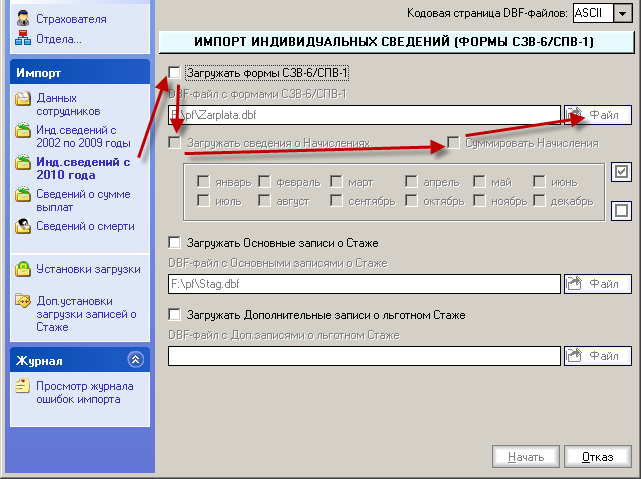641x479 pixels.
Task: Toggle Суммировать Начисления checkbox
Action: 453,143
